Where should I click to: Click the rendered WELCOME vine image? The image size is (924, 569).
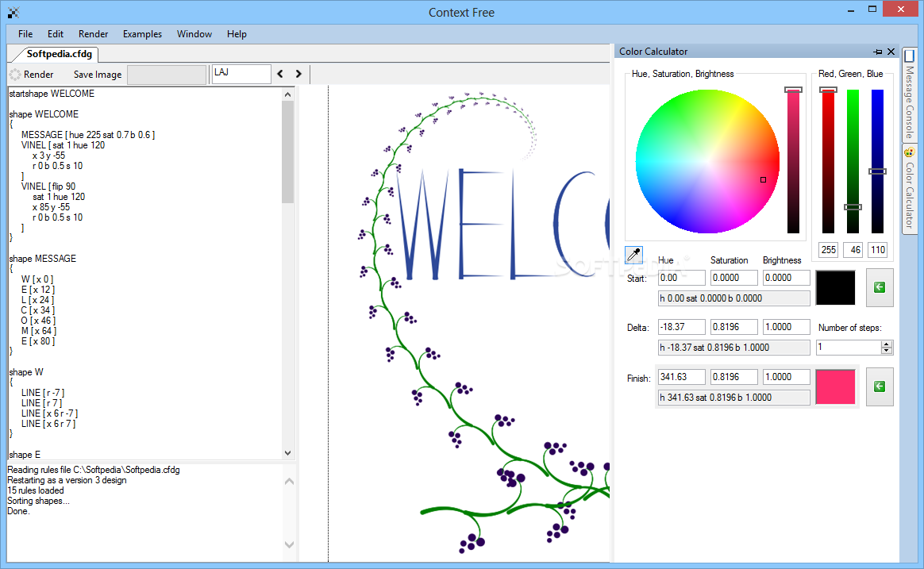469,323
